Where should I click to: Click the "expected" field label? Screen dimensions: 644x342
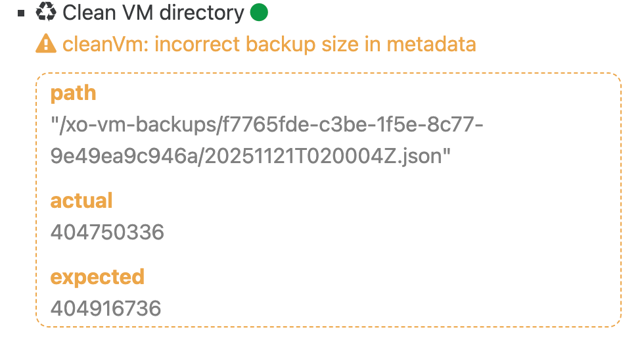point(97,276)
